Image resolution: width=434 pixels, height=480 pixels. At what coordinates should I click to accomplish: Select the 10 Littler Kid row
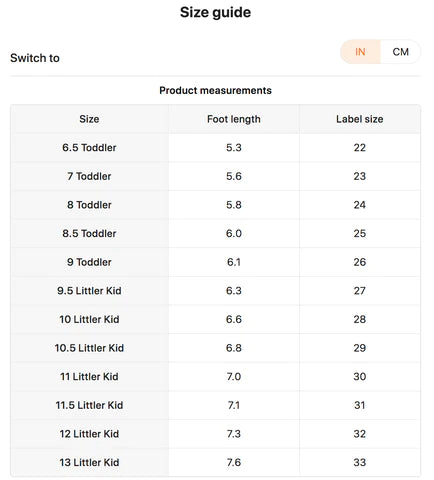click(216, 319)
